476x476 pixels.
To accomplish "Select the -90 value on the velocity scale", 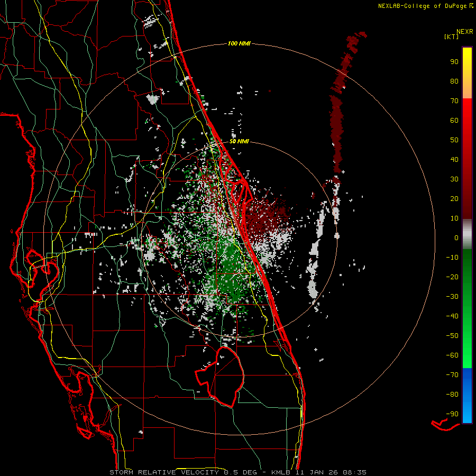I will click(452, 414).
